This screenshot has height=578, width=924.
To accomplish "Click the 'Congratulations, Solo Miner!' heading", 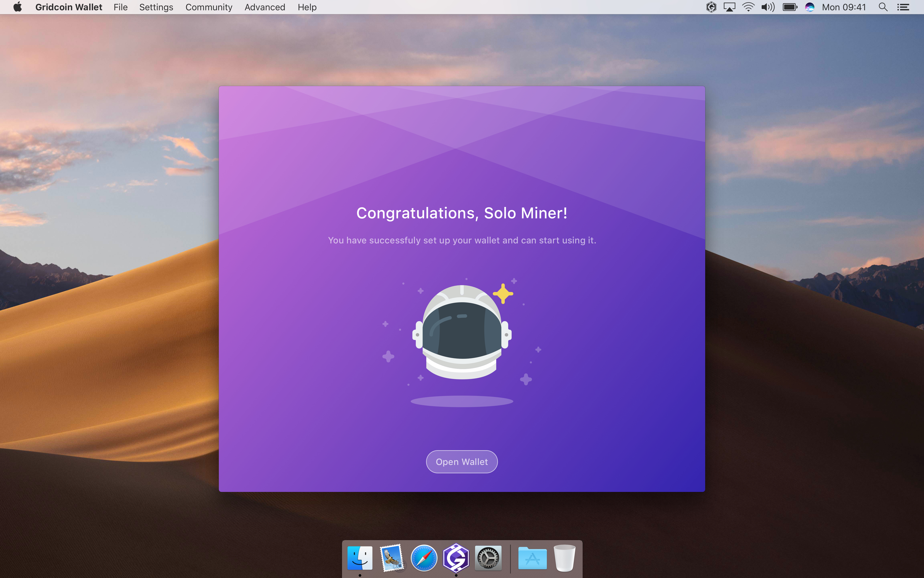I will point(462,213).
